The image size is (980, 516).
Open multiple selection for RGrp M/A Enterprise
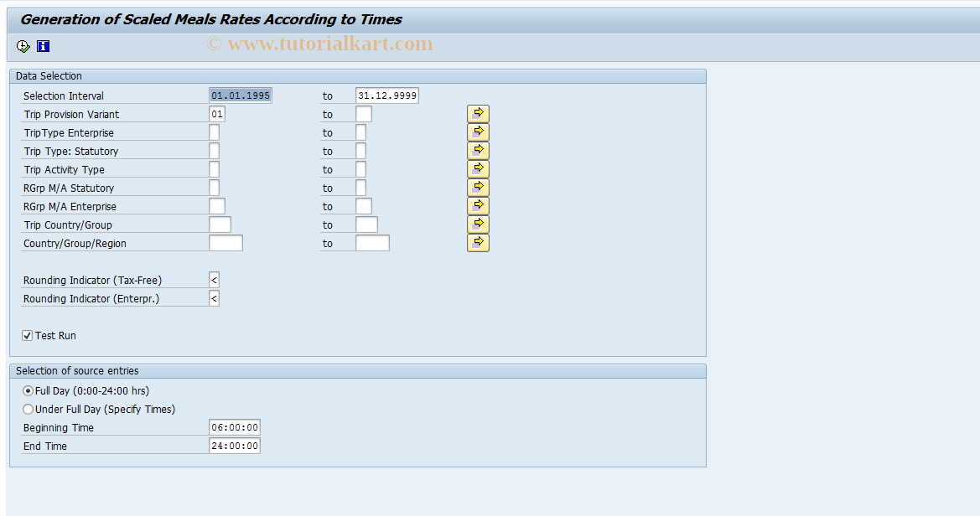click(x=478, y=206)
